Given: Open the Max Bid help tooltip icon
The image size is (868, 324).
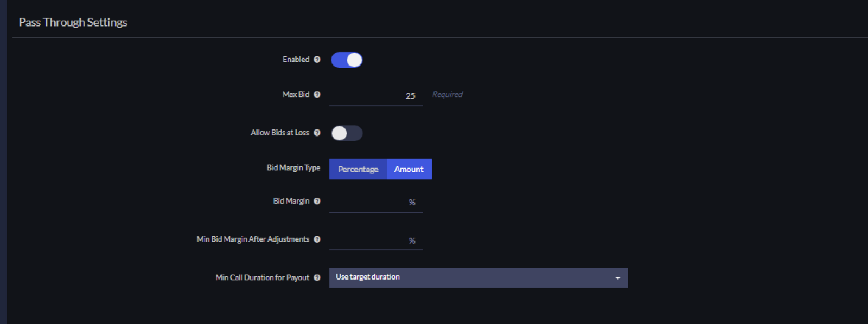Looking at the screenshot, I should (317, 94).
